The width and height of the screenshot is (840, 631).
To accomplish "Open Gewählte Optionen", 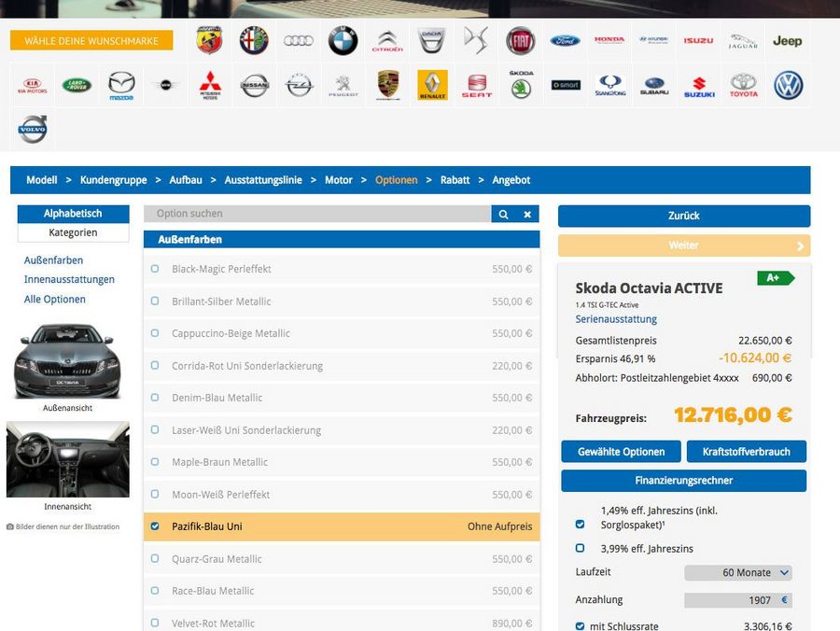I will pyautogui.click(x=621, y=452).
